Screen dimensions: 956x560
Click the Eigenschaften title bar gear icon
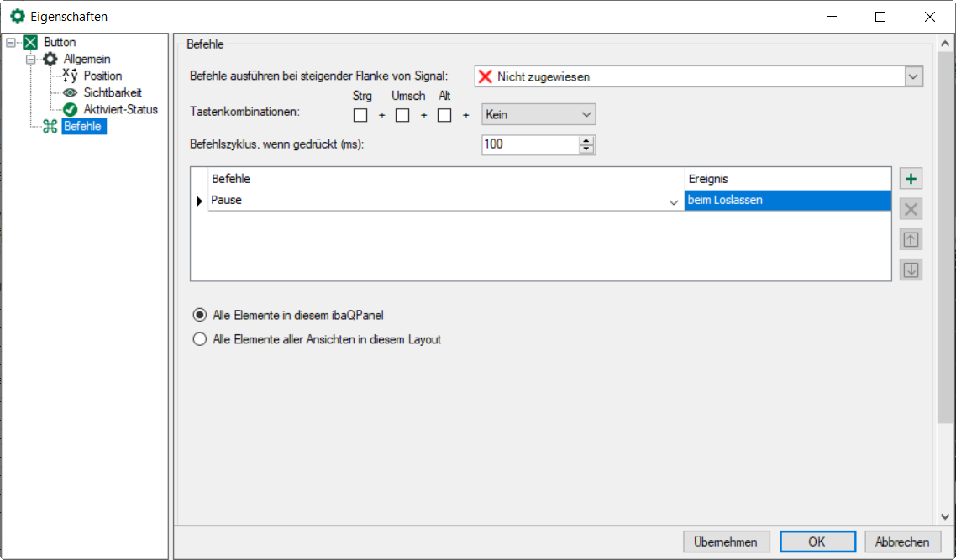(18, 17)
